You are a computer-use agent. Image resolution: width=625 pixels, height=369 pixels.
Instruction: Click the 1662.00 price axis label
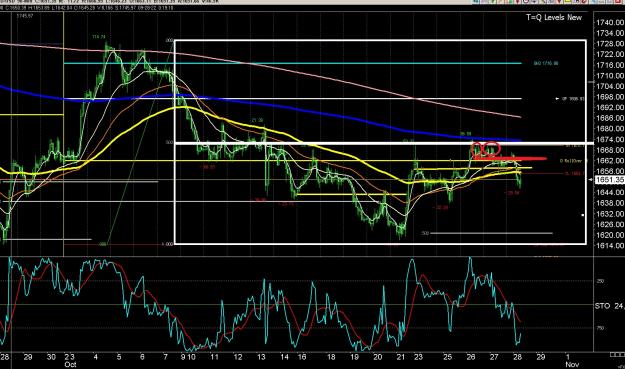click(610, 161)
